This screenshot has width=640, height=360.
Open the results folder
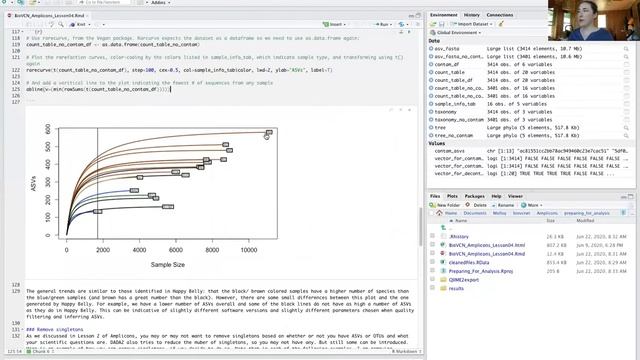tap(456, 289)
